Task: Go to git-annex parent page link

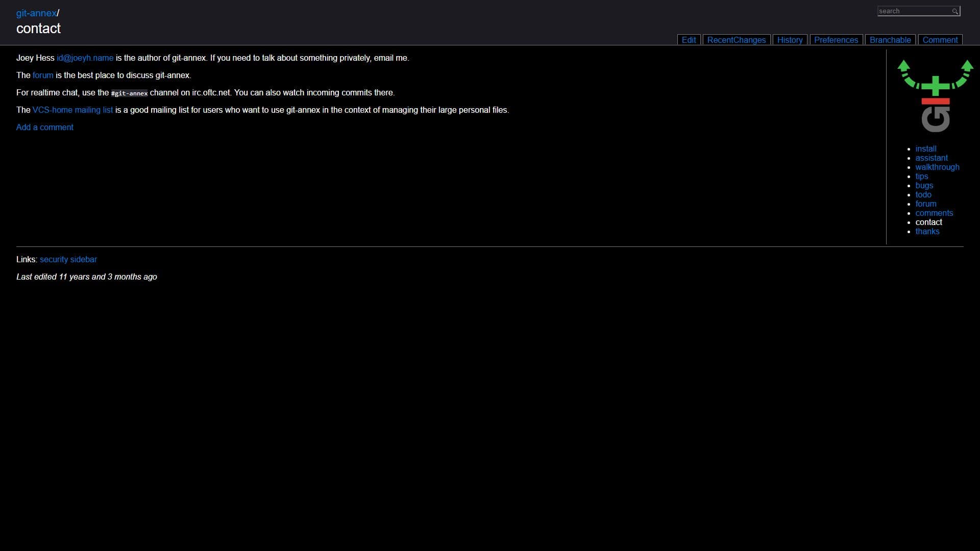Action: (x=36, y=13)
